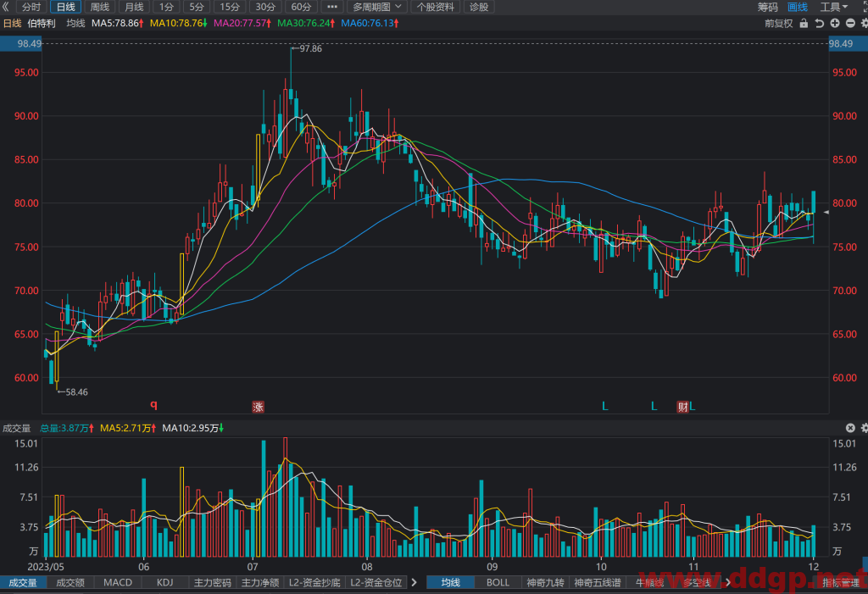Close the 成交量 indicator panel
The width and height of the screenshot is (868, 594).
tap(850, 428)
